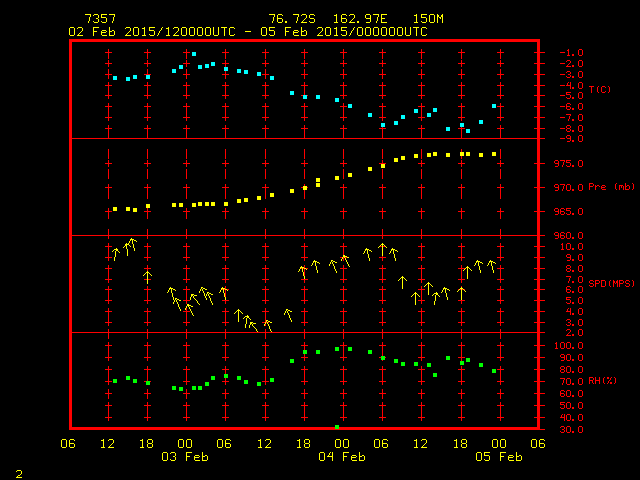Click the 05 Feb date label
640x480 pixels.
pos(499,456)
